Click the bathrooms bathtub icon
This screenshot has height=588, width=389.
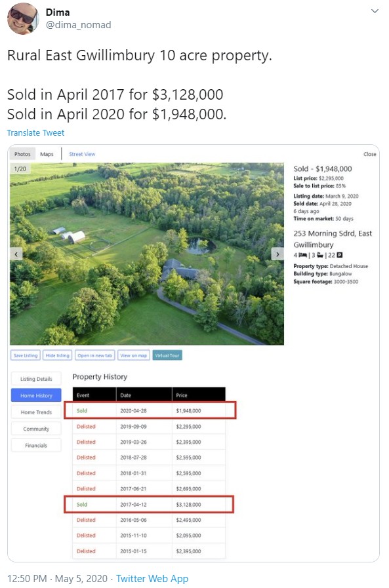tap(320, 255)
